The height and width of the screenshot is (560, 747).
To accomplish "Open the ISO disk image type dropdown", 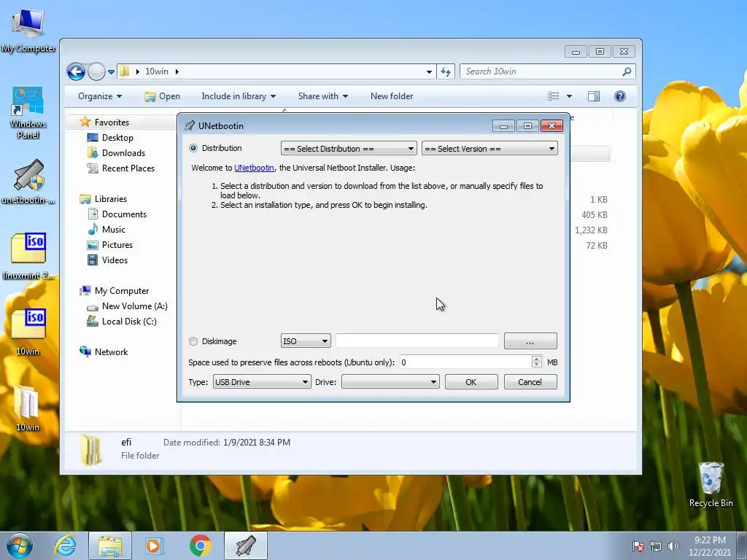I will click(306, 341).
